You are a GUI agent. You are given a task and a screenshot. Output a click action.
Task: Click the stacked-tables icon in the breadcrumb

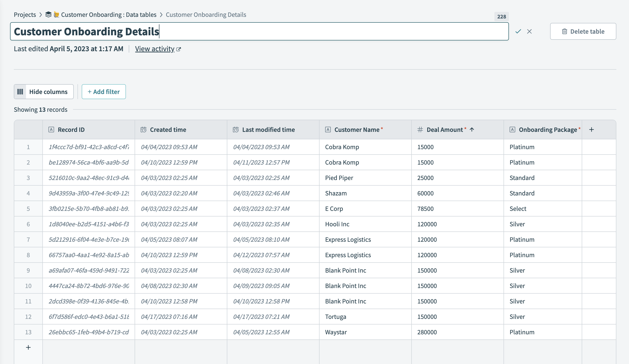coord(48,14)
